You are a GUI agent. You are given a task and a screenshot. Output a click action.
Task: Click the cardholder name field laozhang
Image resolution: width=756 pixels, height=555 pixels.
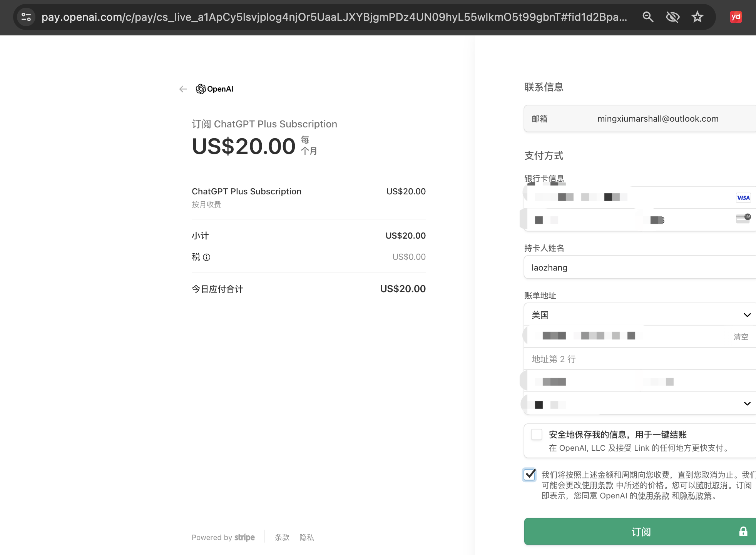pos(640,267)
